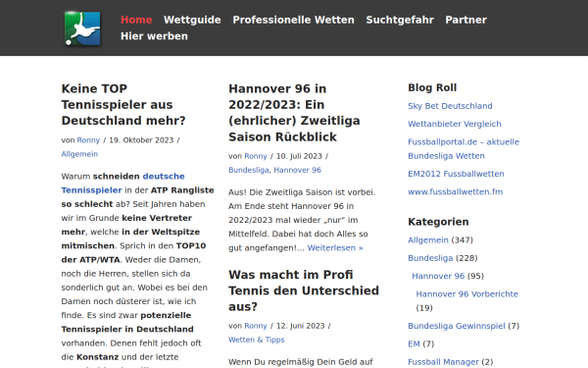Open the Wetten & Tipps category link
Viewport: 588px width, 368px height.
click(x=257, y=340)
